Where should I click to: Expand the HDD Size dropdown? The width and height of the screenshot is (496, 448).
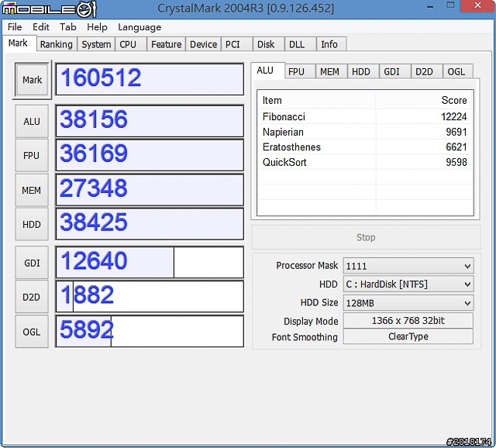pos(408,303)
